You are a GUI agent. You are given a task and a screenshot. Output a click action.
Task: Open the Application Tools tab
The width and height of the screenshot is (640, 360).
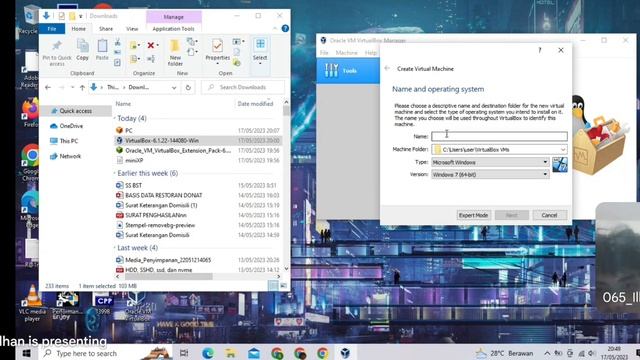[x=173, y=29]
